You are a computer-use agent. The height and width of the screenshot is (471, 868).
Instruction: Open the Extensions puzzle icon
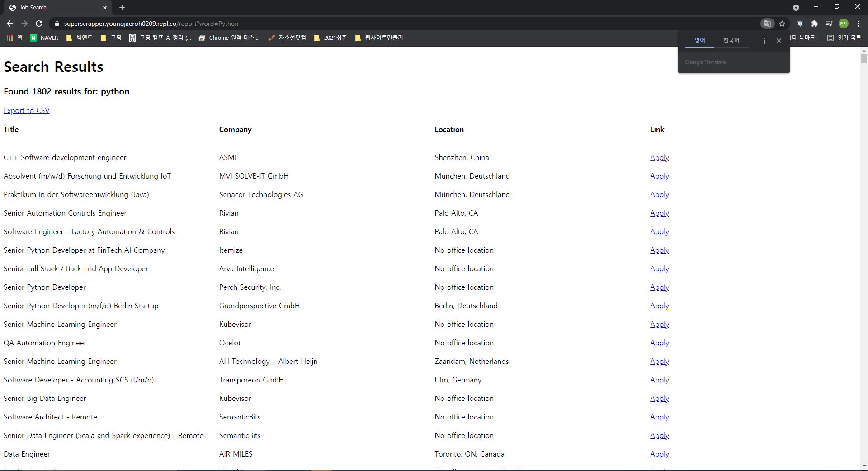coord(814,24)
